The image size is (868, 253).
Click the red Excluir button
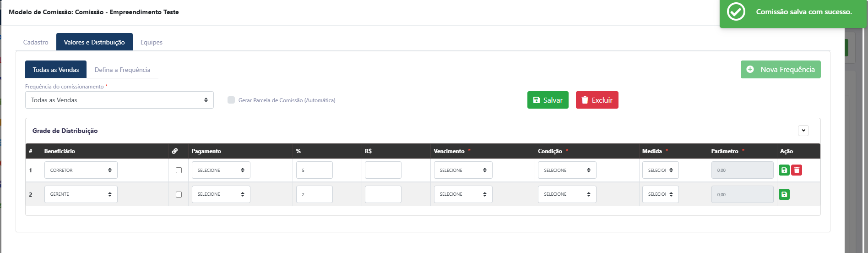point(597,100)
